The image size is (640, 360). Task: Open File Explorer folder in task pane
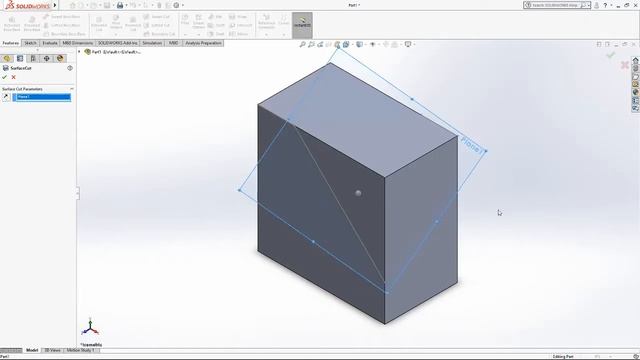click(636, 76)
